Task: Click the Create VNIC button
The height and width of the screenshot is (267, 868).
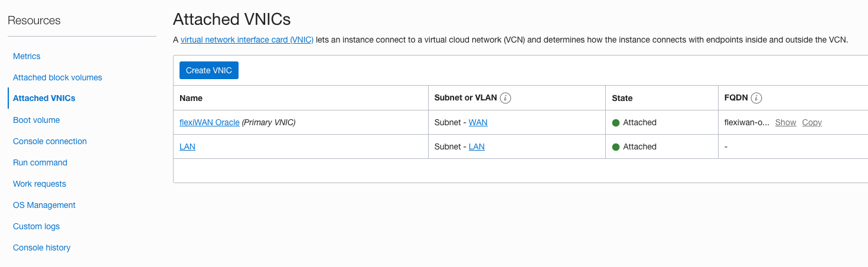Action: pyautogui.click(x=208, y=70)
